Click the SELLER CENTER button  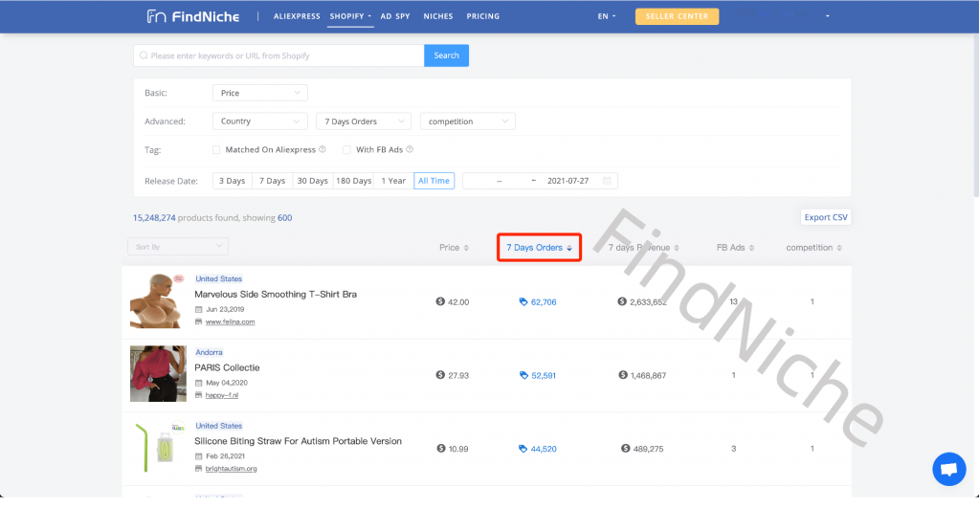click(x=677, y=16)
